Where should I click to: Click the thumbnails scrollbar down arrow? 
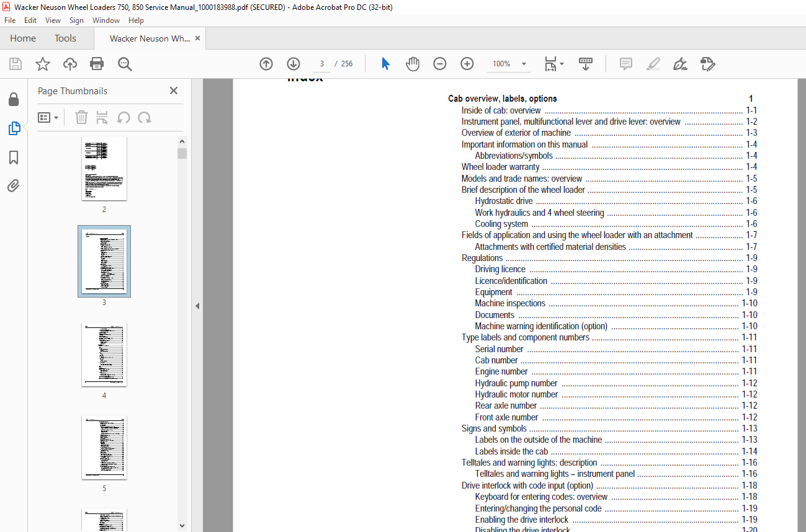click(x=182, y=525)
